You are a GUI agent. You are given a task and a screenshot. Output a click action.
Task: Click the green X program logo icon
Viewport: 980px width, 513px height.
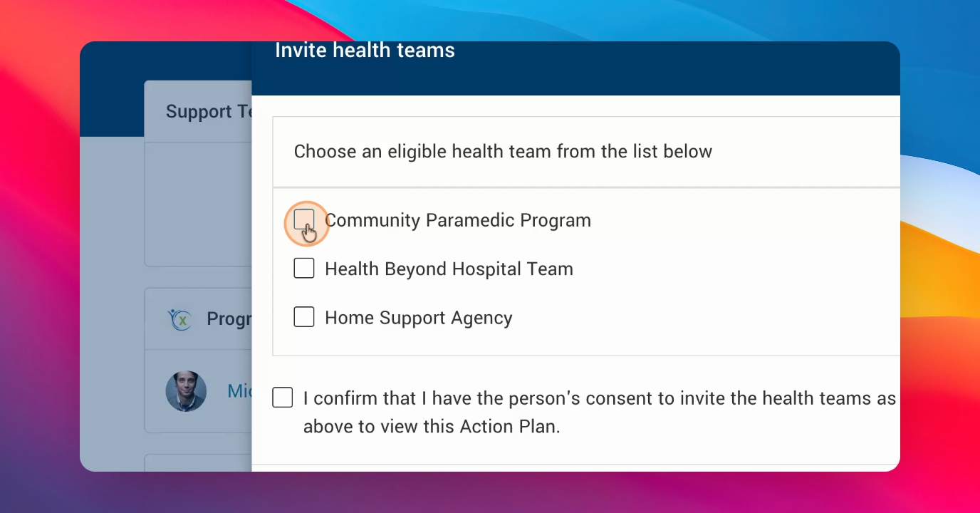[x=180, y=318]
